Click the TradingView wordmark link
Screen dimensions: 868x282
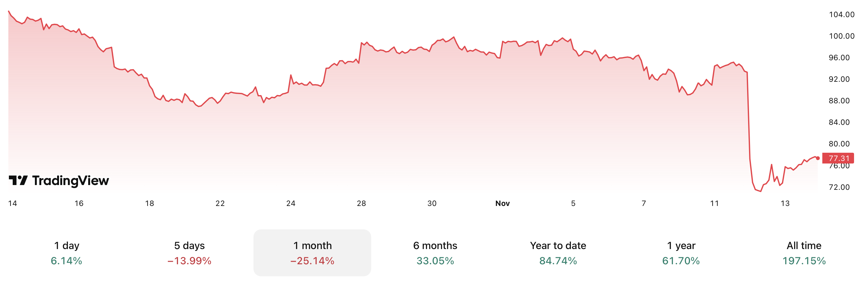[x=70, y=181]
